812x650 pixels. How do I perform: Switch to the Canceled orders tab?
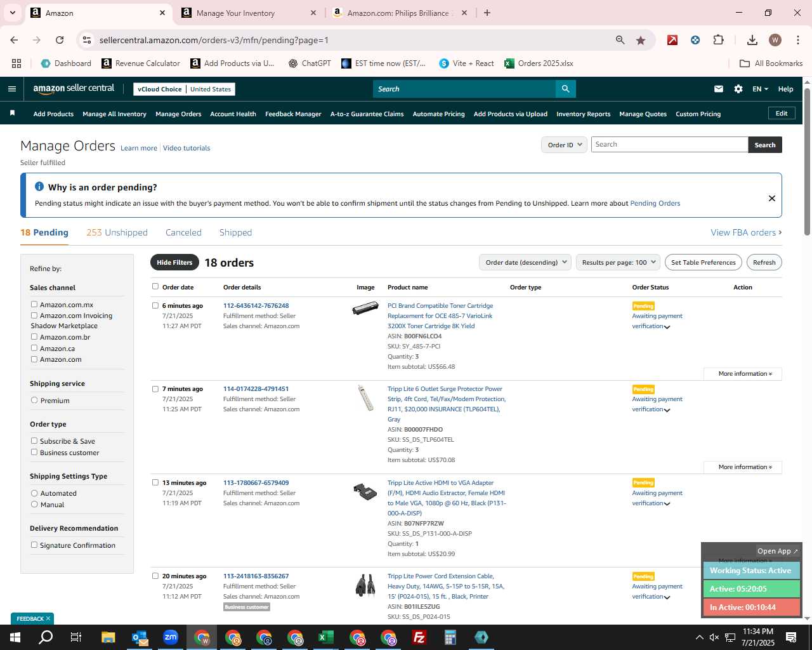click(x=183, y=232)
